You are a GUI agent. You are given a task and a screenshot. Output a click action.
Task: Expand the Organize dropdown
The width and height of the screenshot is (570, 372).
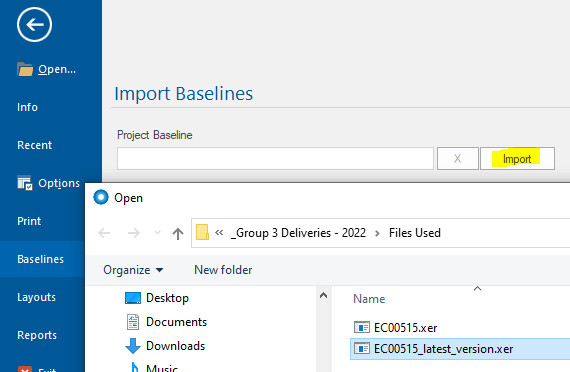pyautogui.click(x=159, y=270)
